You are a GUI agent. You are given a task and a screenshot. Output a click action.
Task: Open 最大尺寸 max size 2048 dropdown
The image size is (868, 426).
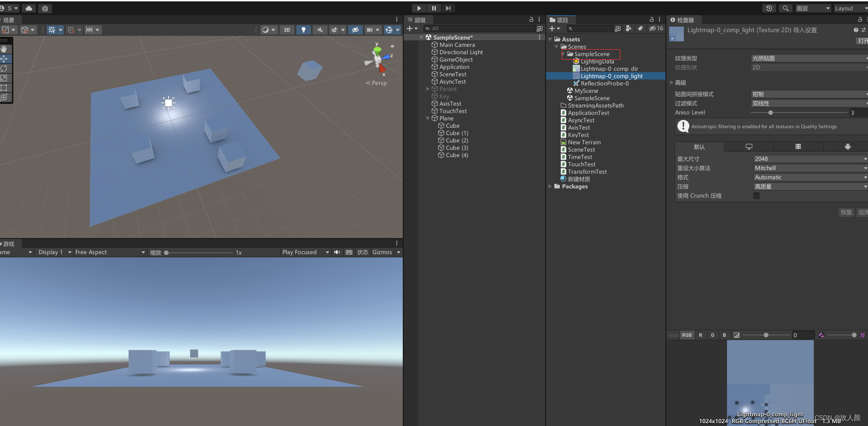(x=811, y=159)
